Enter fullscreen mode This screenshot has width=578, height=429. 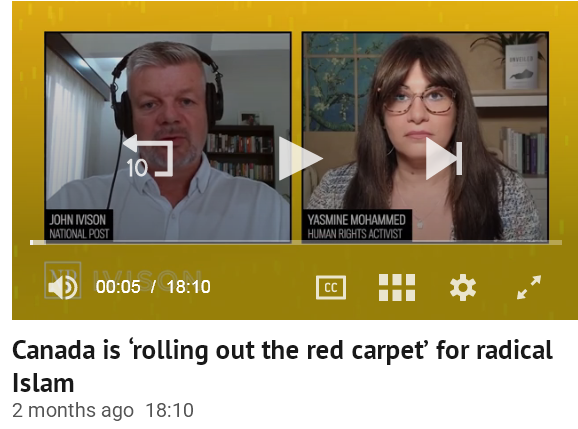click(x=529, y=287)
